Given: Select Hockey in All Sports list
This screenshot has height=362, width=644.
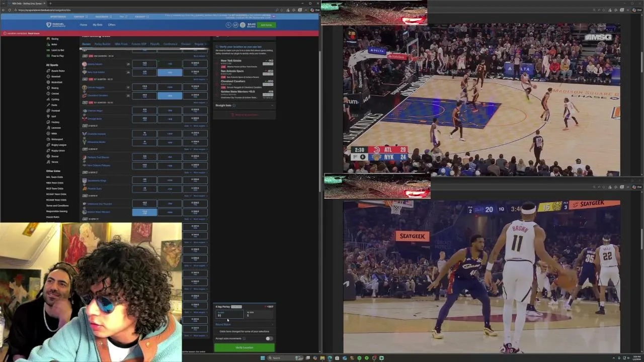Looking at the screenshot, I should pyautogui.click(x=55, y=122).
